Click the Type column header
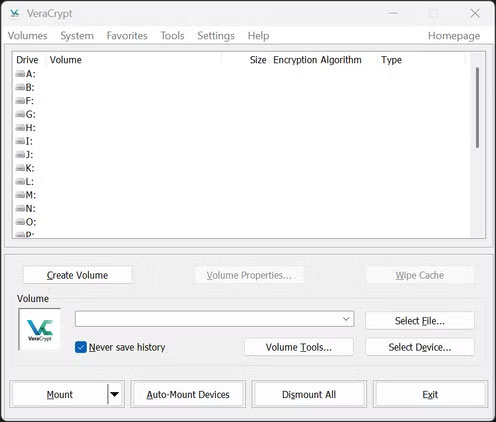Image resolution: width=496 pixels, height=422 pixels. (391, 60)
